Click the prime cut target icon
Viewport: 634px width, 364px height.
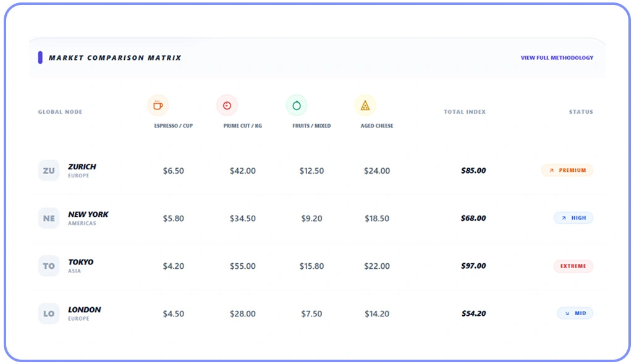(227, 105)
